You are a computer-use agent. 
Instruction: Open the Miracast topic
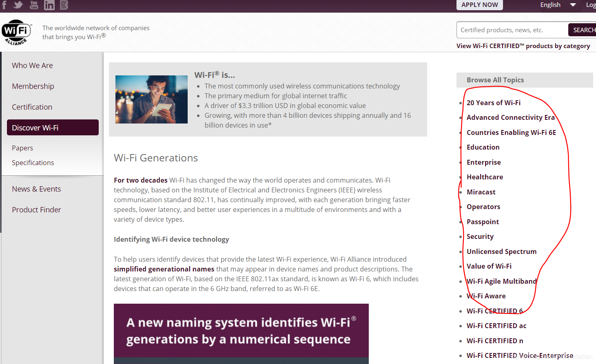click(x=481, y=192)
